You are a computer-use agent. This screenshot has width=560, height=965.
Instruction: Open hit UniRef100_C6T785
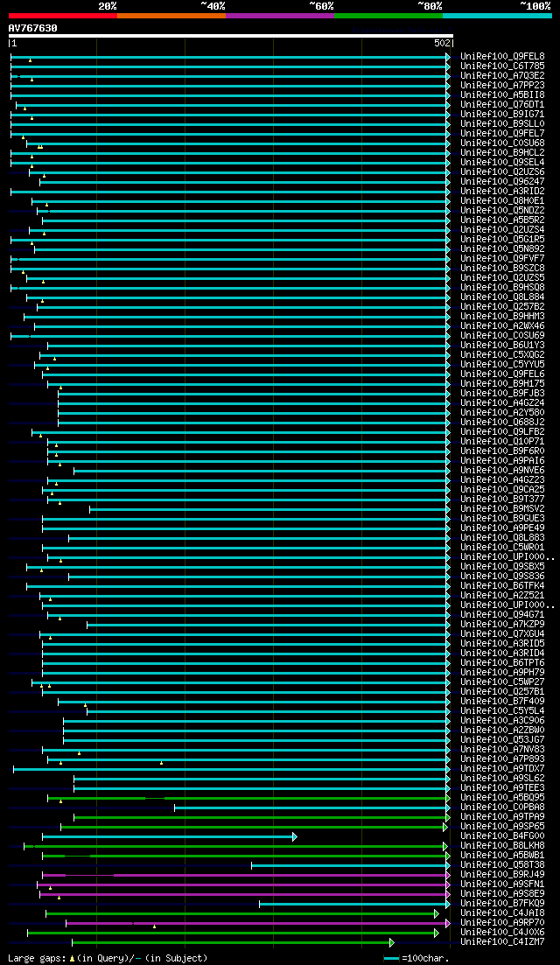(x=502, y=66)
